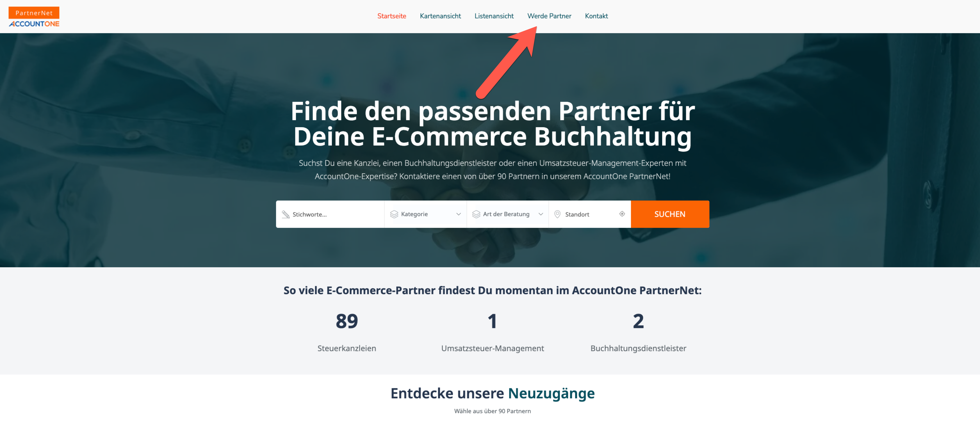Viewport: 980px width, 428px height.
Task: Click the locate-me crosshair icon in the Standort field
Action: [x=622, y=214]
